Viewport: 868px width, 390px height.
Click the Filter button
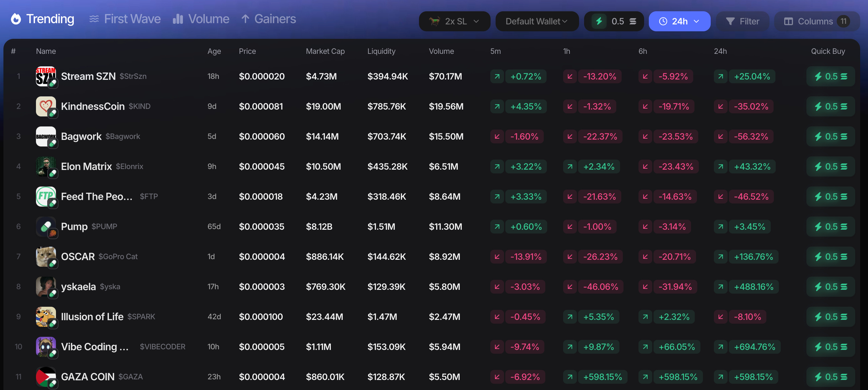point(742,21)
